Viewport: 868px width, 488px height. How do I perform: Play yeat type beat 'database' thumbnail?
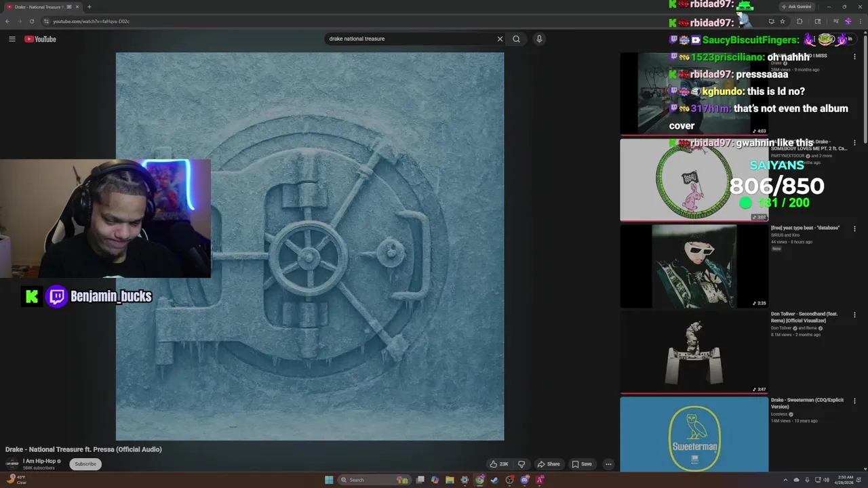click(694, 266)
